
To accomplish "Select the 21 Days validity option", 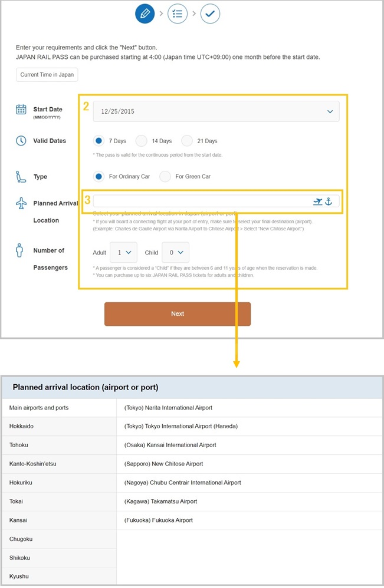I will coord(187,141).
